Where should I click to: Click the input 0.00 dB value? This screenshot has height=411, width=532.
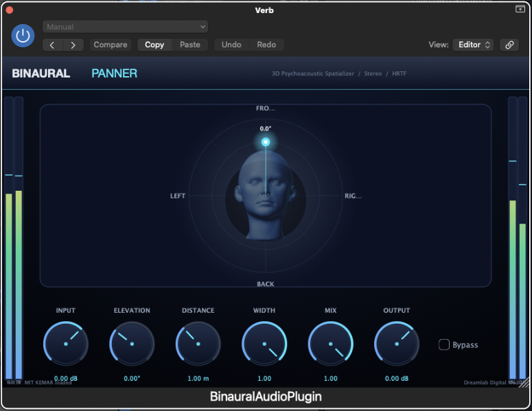pyautogui.click(x=66, y=379)
